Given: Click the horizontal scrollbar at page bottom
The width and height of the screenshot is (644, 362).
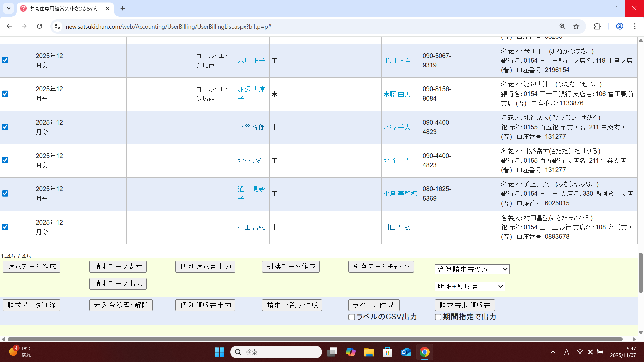Looking at the screenshot, I should (x=315, y=339).
